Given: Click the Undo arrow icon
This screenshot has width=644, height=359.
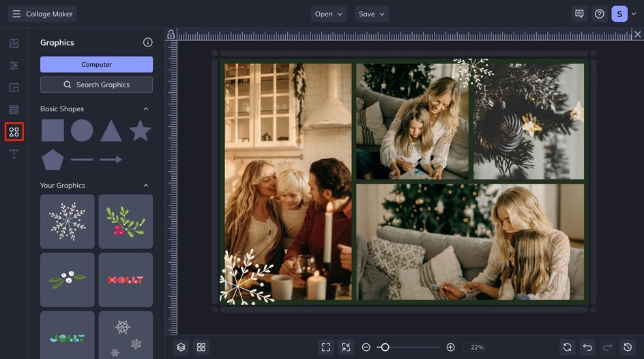Looking at the screenshot, I should pyautogui.click(x=587, y=347).
